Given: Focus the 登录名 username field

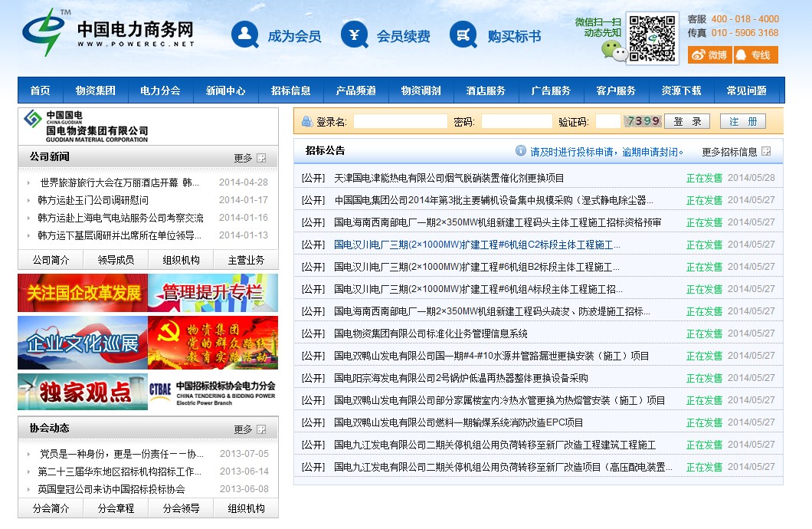Looking at the screenshot, I should tap(401, 121).
